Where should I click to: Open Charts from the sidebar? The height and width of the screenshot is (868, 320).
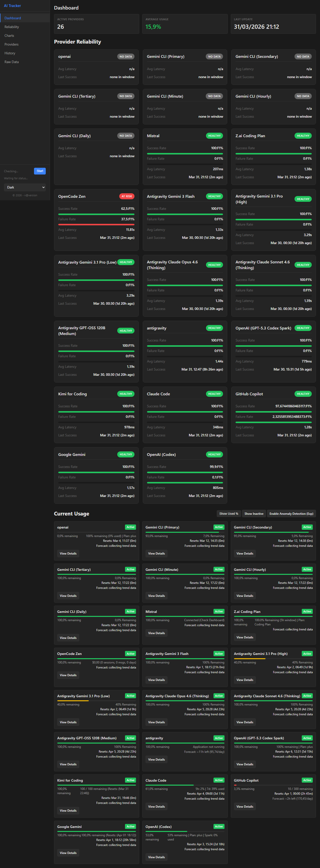coord(25,36)
